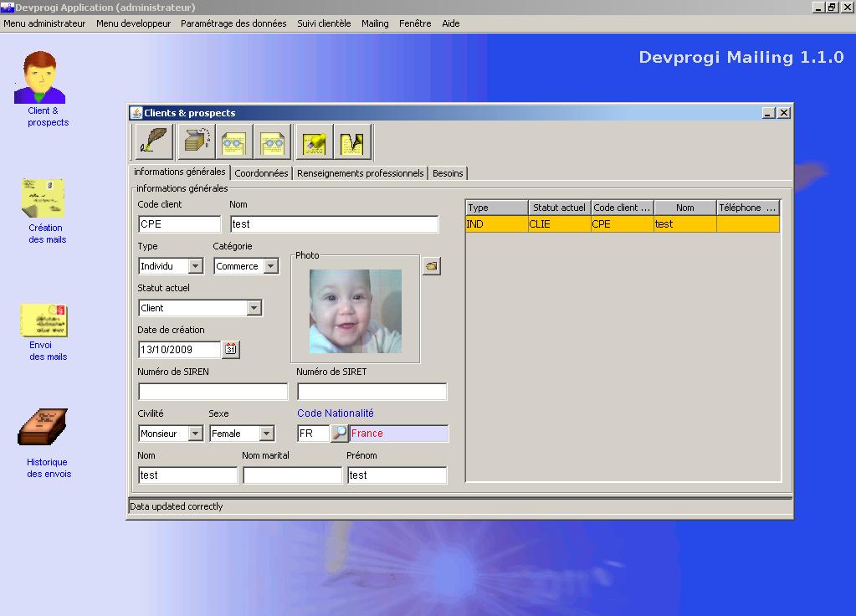
Task: Restore down the Devprogi Application window
Action: [832, 7]
